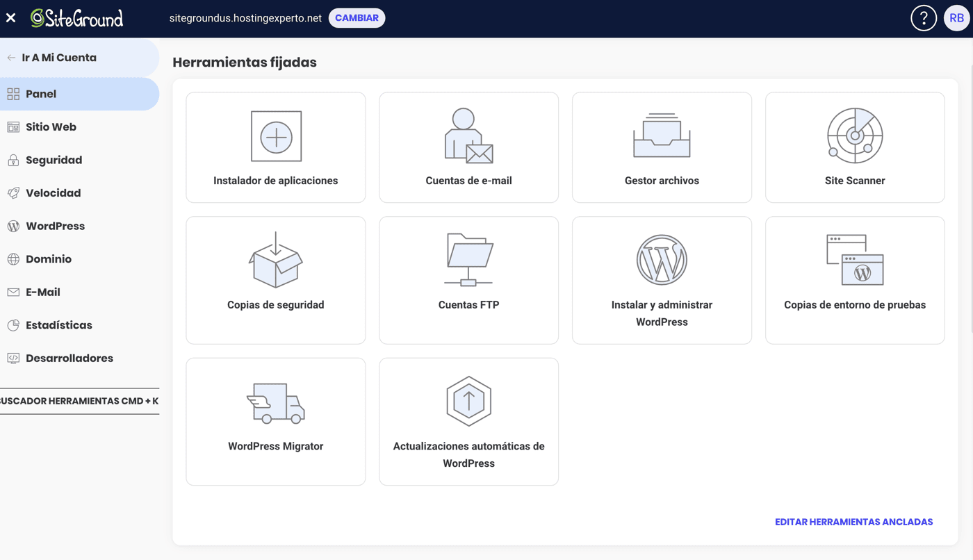
Task: Click the Panel grid icon
Action: [13, 94]
